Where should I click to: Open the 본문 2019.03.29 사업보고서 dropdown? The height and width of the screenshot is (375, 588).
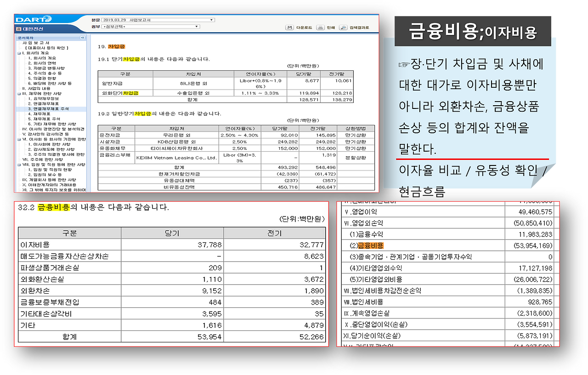tap(157, 20)
